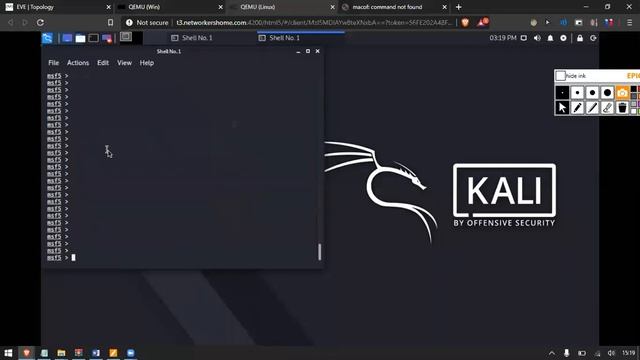The image size is (640, 360).
Task: Launch the terminal emulator icon in Kali panel
Action: tap(93, 38)
